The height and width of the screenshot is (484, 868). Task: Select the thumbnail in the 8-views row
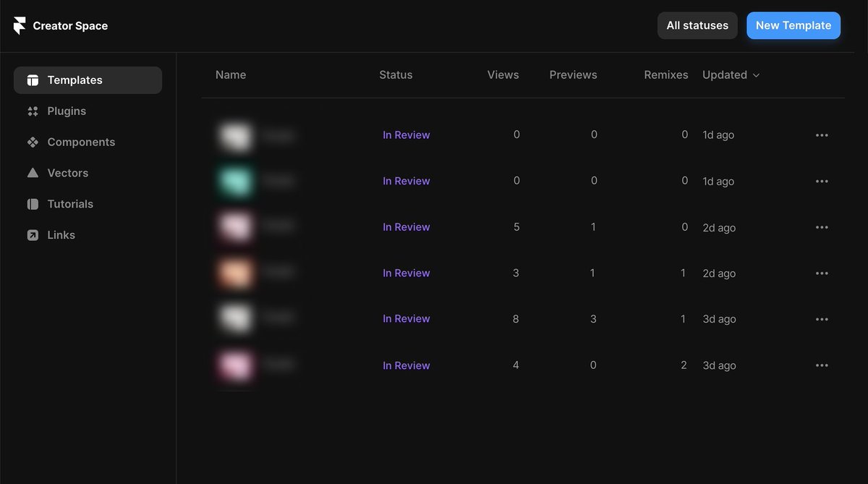(x=236, y=319)
